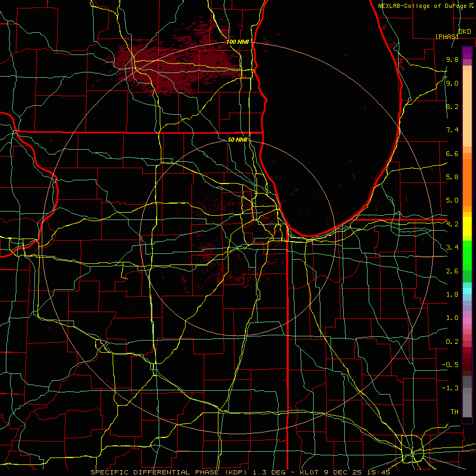This screenshot has height=476, width=476.
Task: Pick the bright green segment of color bar
Action: (467, 255)
